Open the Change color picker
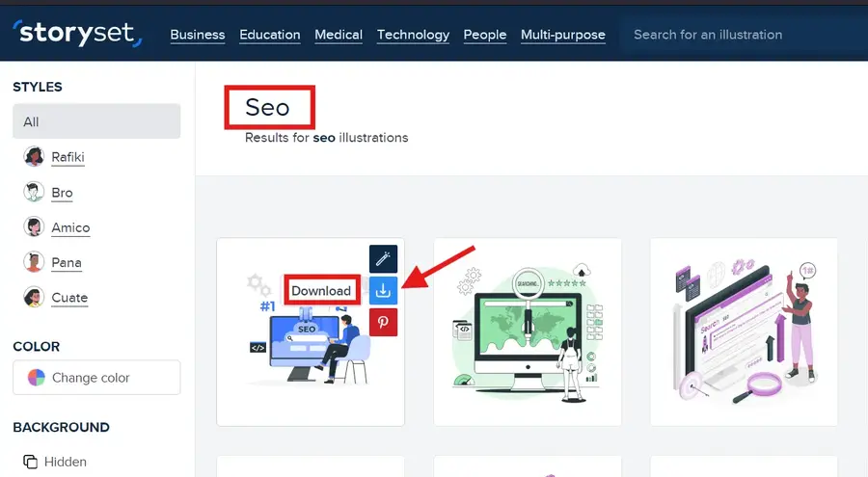 tap(96, 378)
